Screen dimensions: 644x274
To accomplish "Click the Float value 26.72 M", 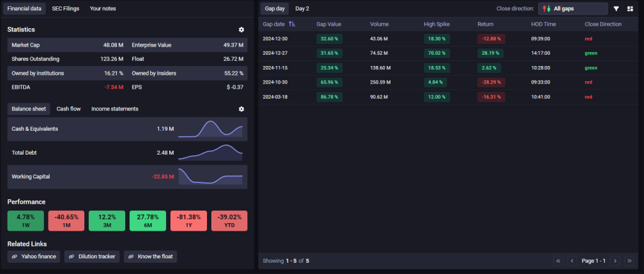I will click(233, 59).
